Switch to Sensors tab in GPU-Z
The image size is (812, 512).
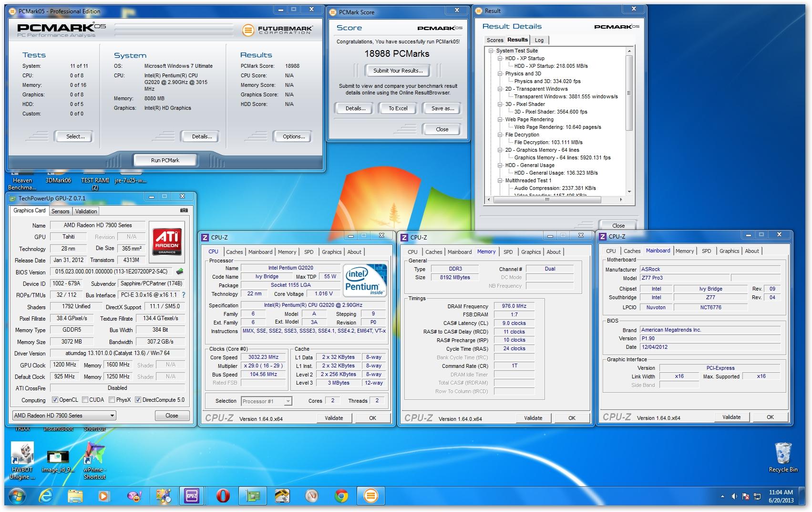coord(61,211)
